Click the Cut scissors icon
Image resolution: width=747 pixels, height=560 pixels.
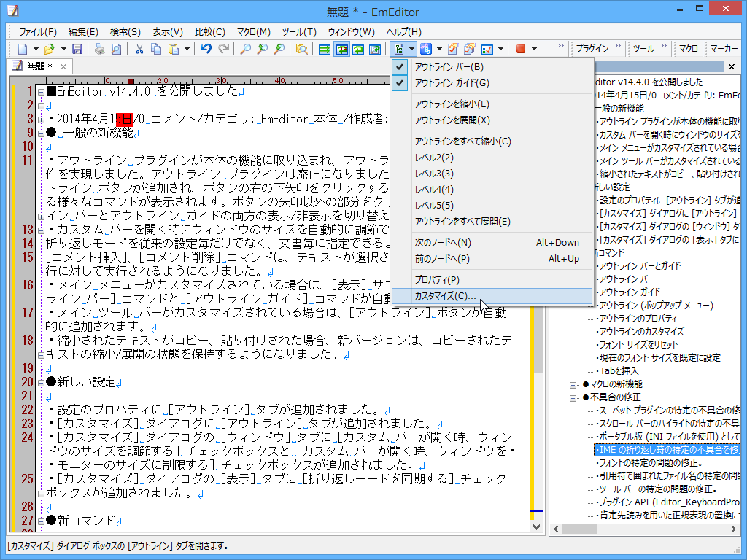pyautogui.click(x=139, y=49)
